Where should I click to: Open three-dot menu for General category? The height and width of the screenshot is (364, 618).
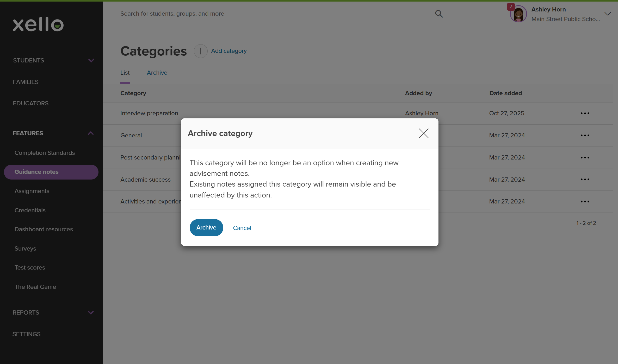[585, 136]
